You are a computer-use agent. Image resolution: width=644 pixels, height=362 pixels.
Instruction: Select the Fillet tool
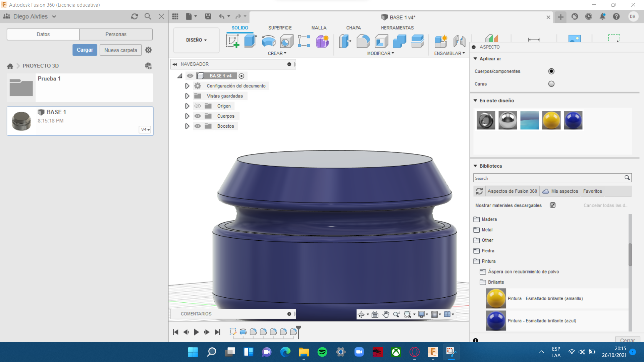pos(363,41)
